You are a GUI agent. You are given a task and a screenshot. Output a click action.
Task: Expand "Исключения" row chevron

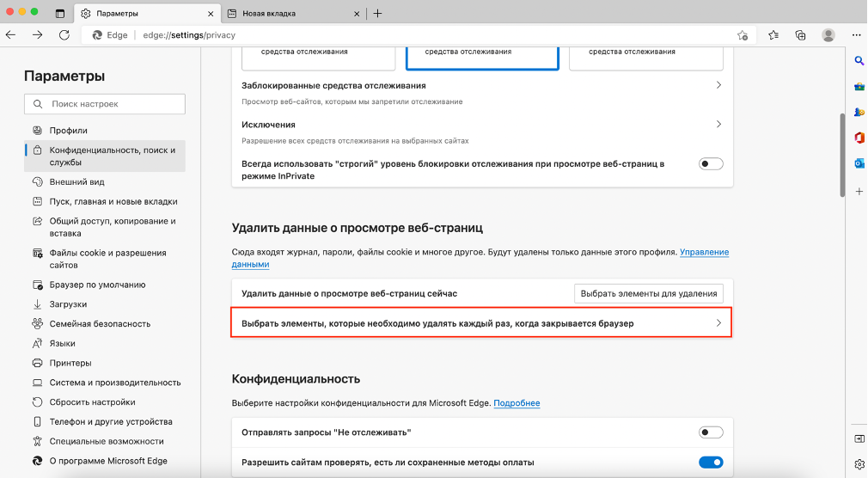pyautogui.click(x=718, y=125)
